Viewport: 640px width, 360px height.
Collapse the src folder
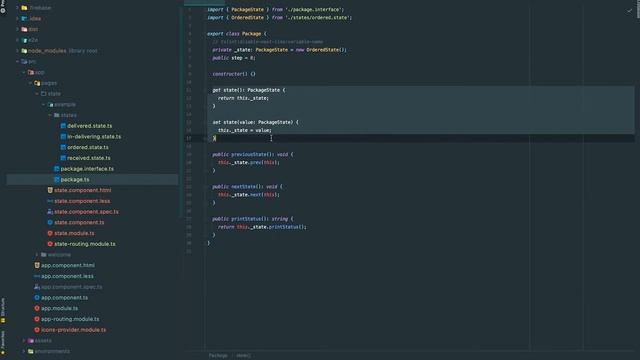17,61
